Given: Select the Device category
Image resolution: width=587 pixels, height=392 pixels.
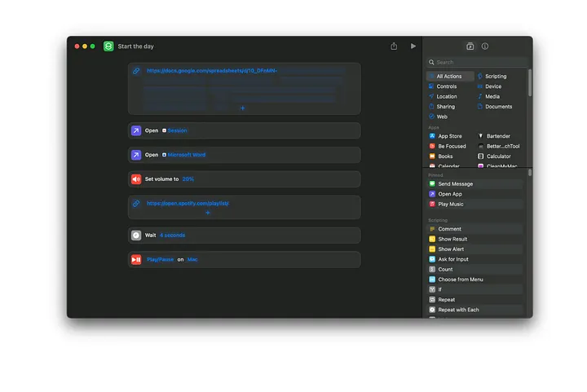Looking at the screenshot, I should (490, 86).
